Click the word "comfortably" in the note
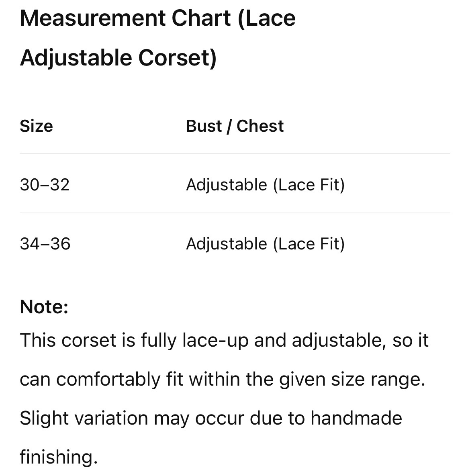 108,380
